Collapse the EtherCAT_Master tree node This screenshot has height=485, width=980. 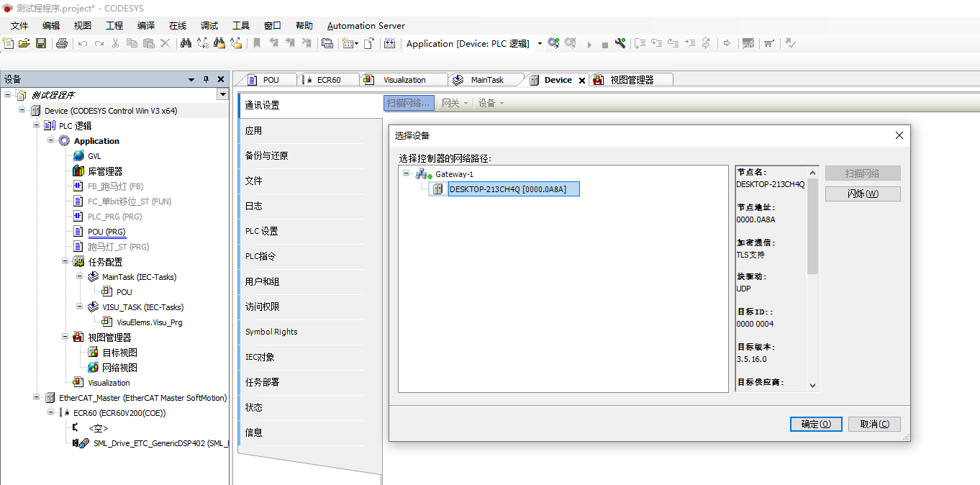click(x=37, y=397)
